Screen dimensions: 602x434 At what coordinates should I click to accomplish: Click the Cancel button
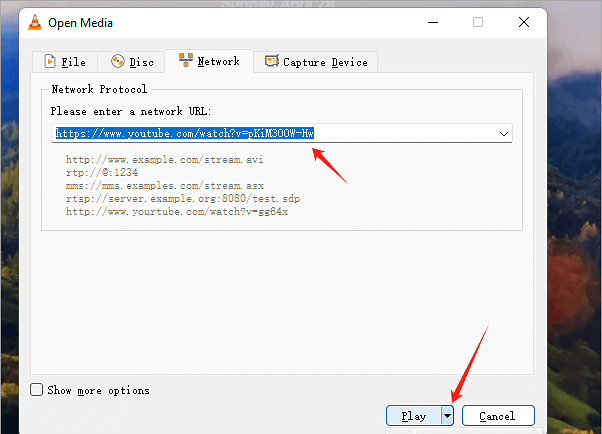pyautogui.click(x=496, y=416)
